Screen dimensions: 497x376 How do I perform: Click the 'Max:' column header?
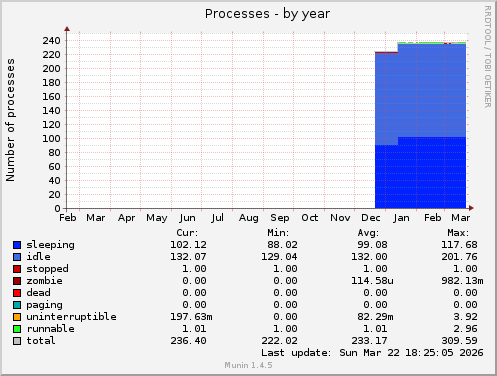pyautogui.click(x=458, y=233)
